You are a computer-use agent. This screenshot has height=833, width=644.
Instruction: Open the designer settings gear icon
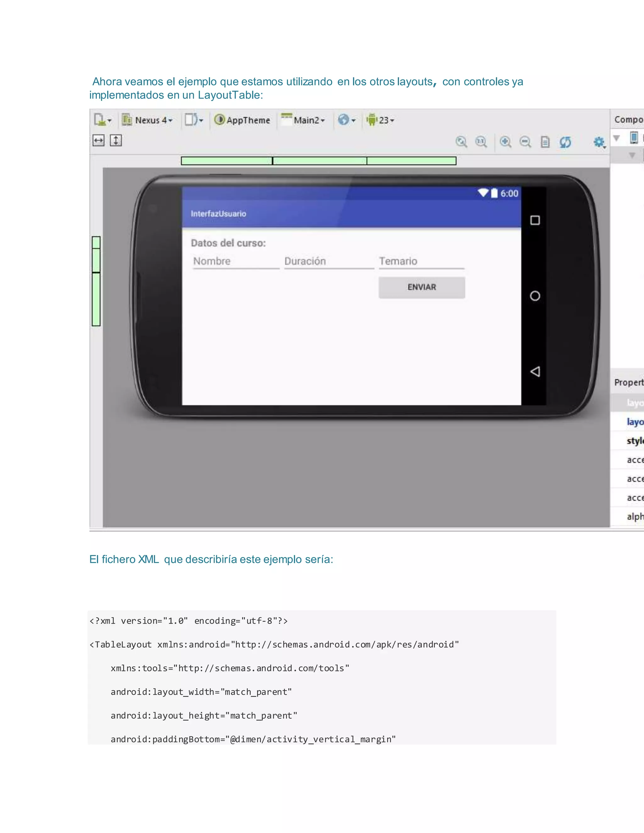tap(599, 142)
